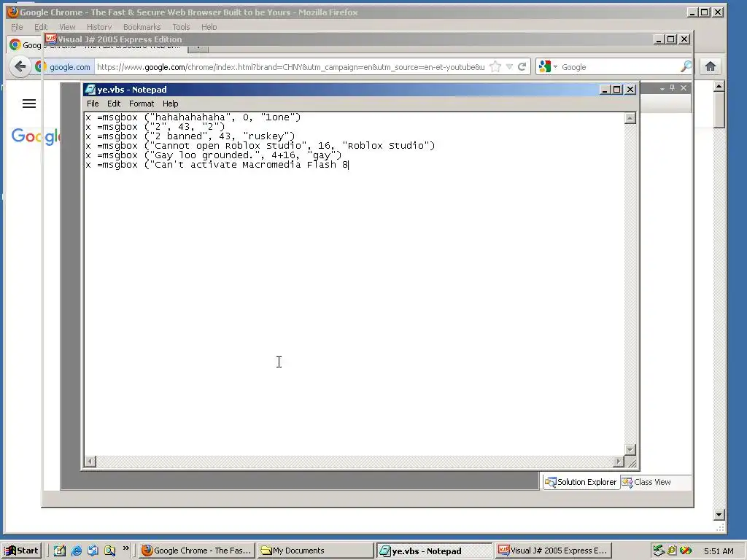747x560 pixels.
Task: Click the Firefox page vertical scrollbar thumb
Action: coord(719,110)
